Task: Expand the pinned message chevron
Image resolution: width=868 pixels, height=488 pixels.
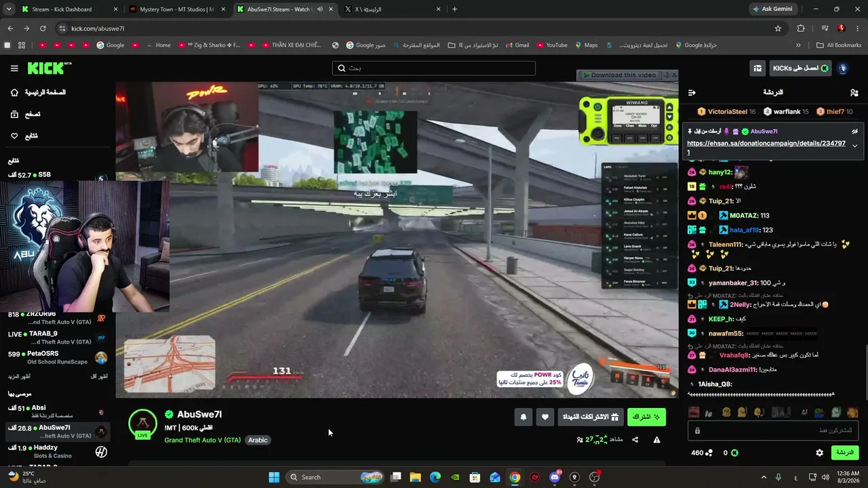Action: pos(854,146)
